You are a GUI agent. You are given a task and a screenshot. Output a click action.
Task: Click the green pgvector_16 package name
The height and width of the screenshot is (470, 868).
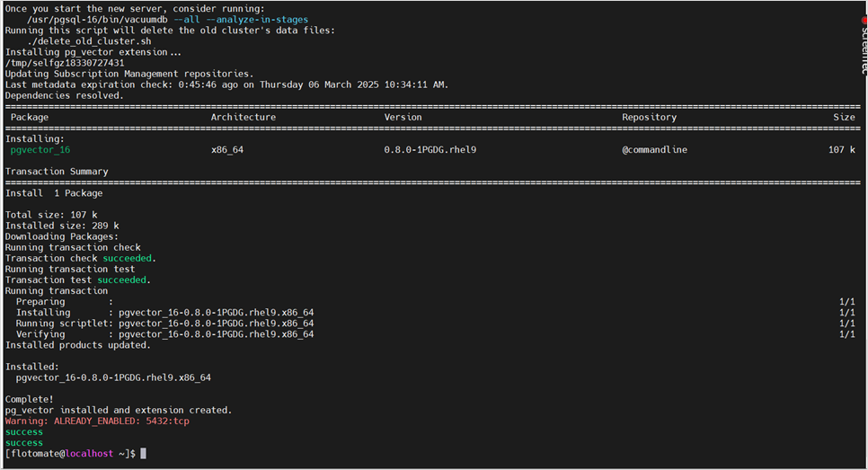[x=40, y=150]
